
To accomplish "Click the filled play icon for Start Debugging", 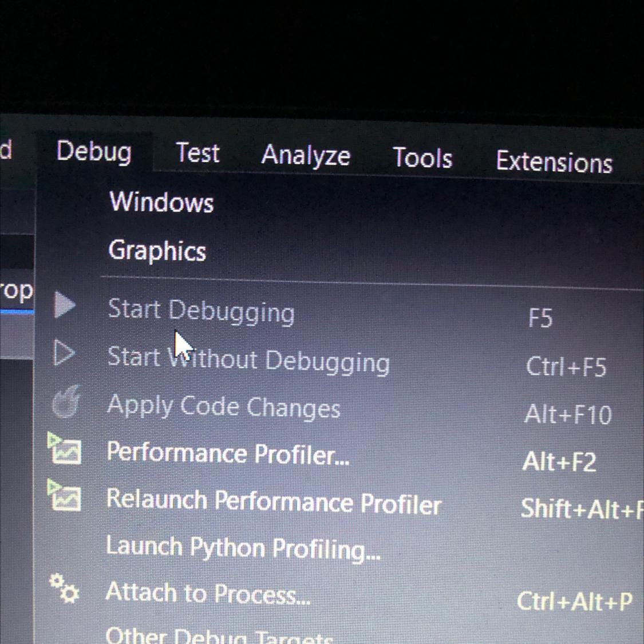I will point(65,305).
